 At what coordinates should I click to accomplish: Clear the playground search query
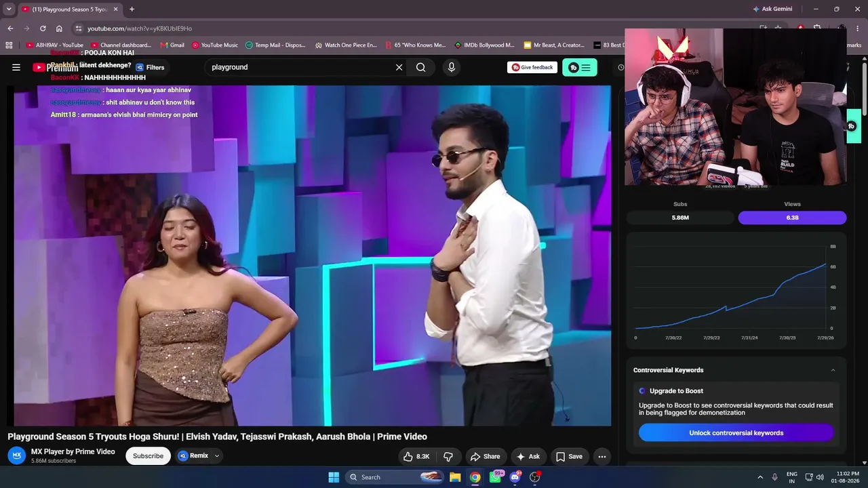click(399, 67)
